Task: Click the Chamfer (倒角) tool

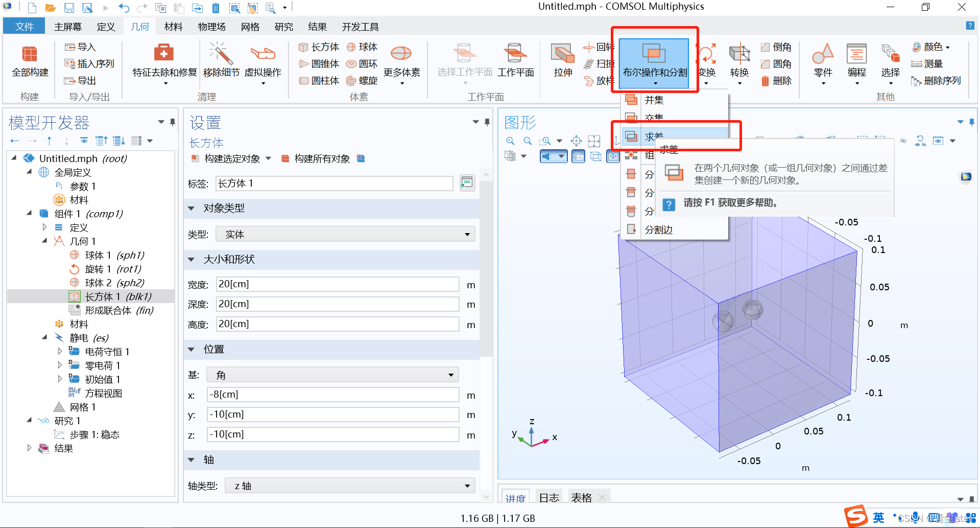Action: tap(776, 47)
